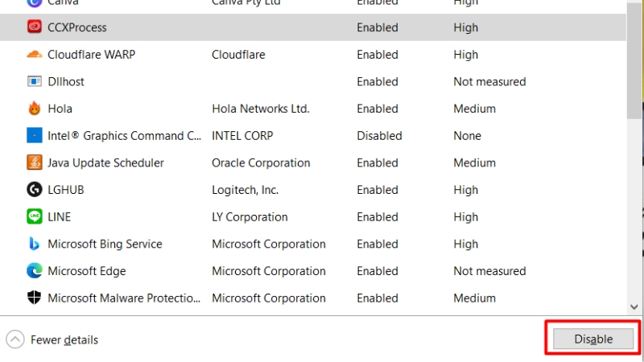The height and width of the screenshot is (362, 644).
Task: Collapse view with Fewer details arrow
Action: [15, 339]
